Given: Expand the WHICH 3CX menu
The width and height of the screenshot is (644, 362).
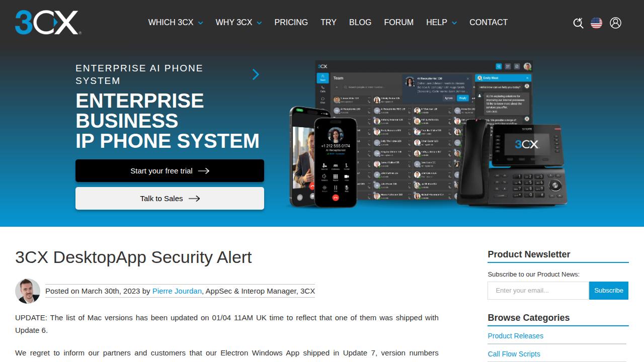Looking at the screenshot, I should [176, 22].
